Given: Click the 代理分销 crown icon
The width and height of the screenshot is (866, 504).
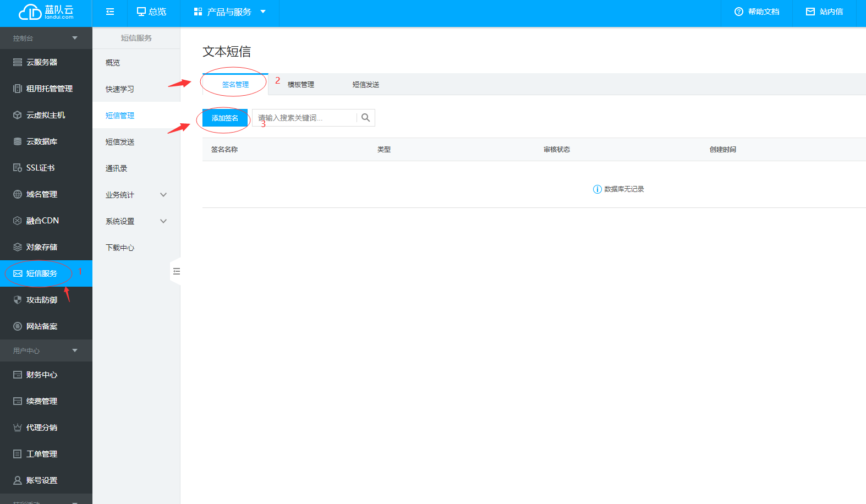Looking at the screenshot, I should pos(18,428).
